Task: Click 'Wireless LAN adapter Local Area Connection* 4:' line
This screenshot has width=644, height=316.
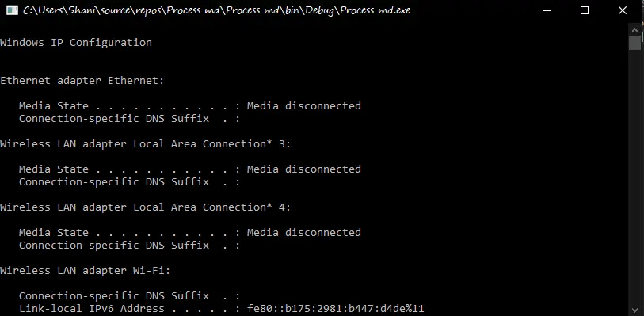Action: (146, 207)
